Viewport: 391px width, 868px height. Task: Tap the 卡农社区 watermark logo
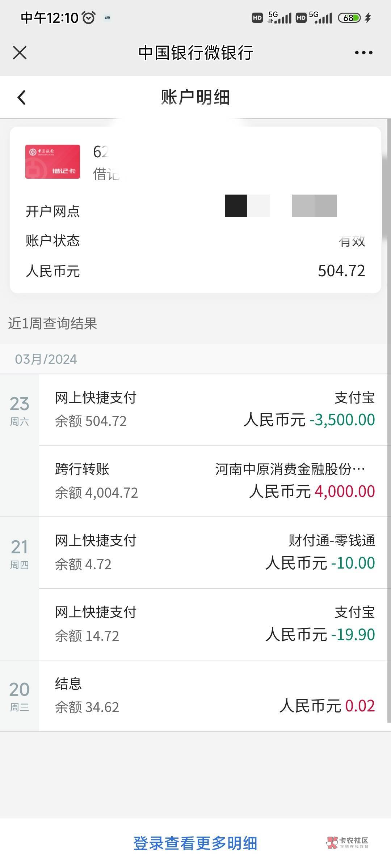pyautogui.click(x=348, y=843)
